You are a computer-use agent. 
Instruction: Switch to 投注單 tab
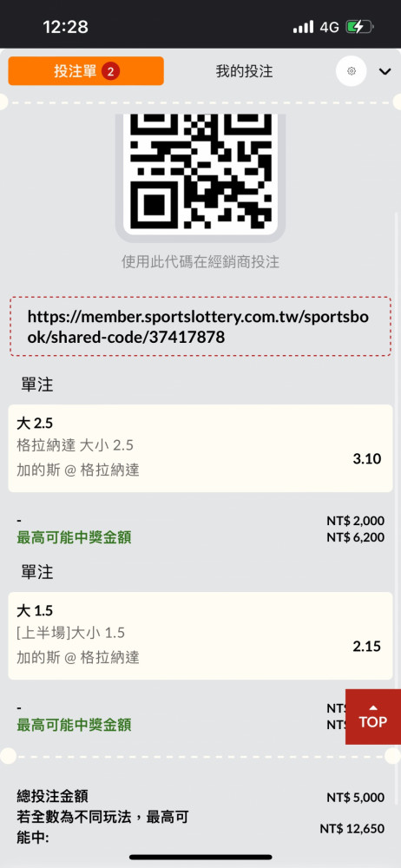[x=86, y=71]
